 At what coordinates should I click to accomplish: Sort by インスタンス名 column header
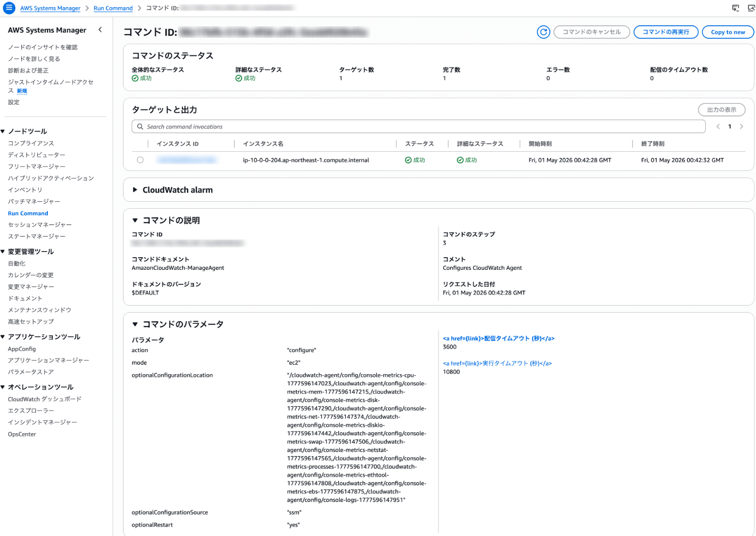tap(263, 144)
